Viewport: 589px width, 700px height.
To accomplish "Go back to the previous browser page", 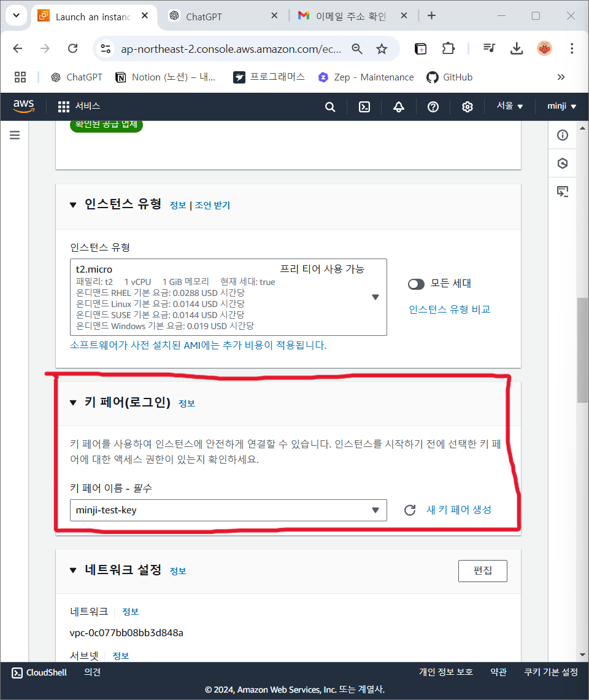I will 17,49.
